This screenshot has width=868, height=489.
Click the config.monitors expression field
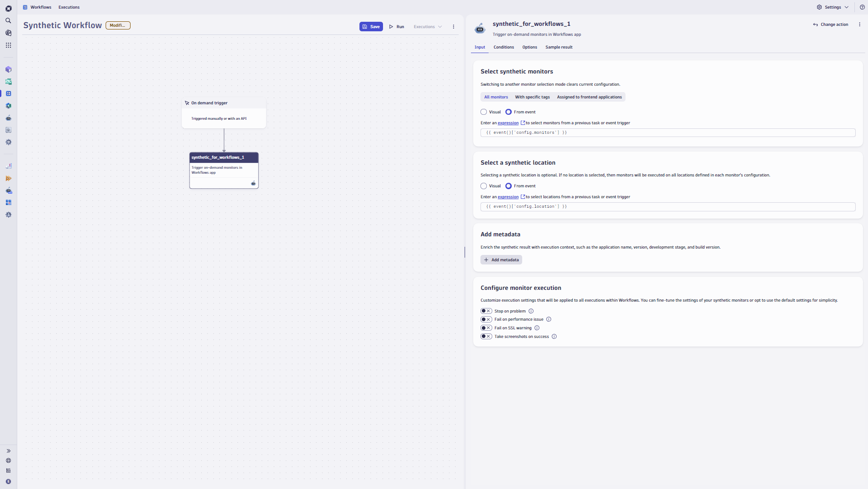click(x=668, y=133)
